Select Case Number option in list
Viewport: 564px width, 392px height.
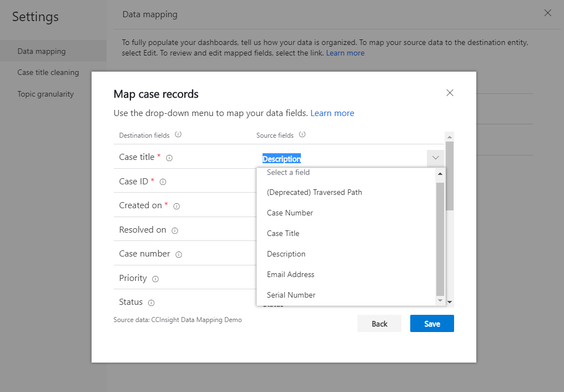click(x=290, y=213)
